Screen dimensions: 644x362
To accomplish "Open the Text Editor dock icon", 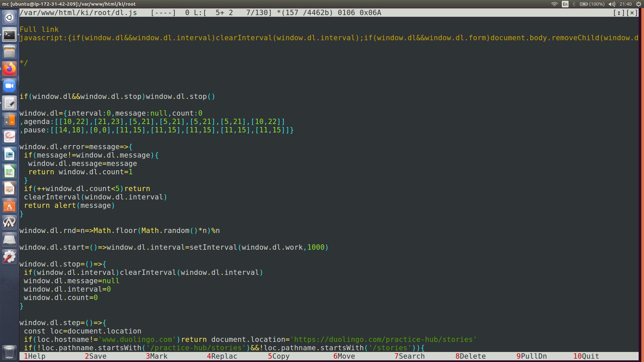I will pos(9,103).
